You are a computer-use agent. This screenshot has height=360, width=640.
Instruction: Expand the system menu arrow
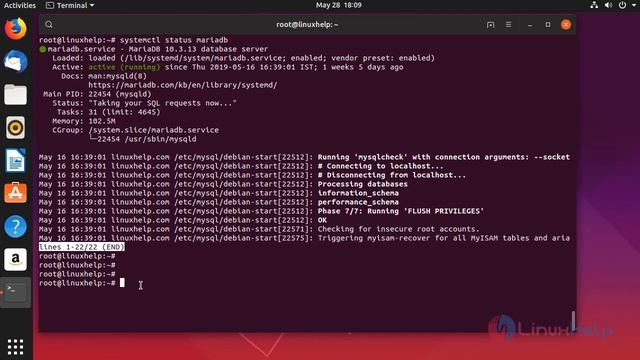(x=633, y=5)
